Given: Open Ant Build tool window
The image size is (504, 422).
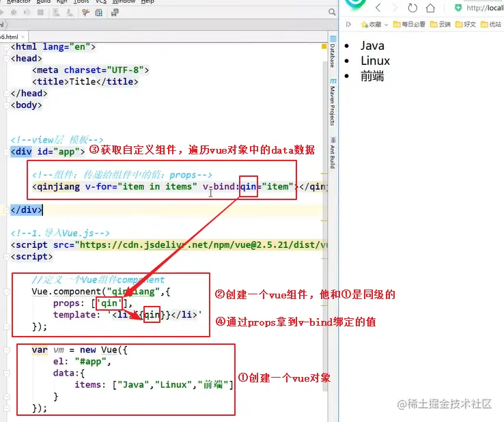Looking at the screenshot, I should [x=333, y=153].
